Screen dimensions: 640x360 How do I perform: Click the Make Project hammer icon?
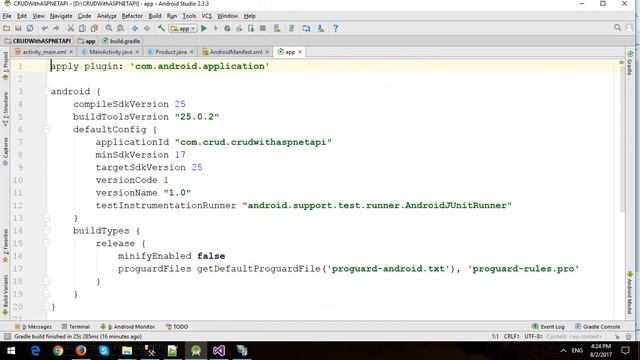click(161, 28)
